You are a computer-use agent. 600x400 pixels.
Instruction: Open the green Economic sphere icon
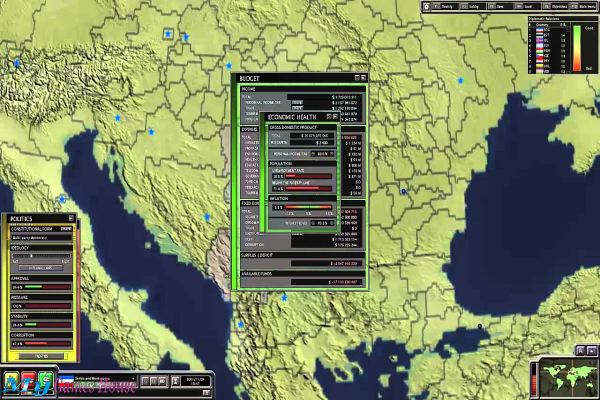pos(46,383)
